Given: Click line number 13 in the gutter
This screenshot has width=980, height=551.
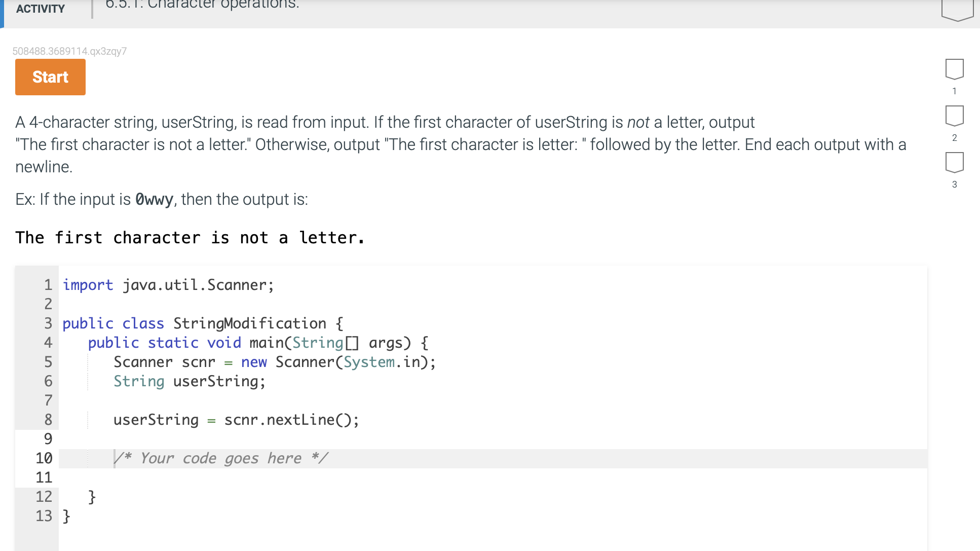Looking at the screenshot, I should (x=44, y=516).
